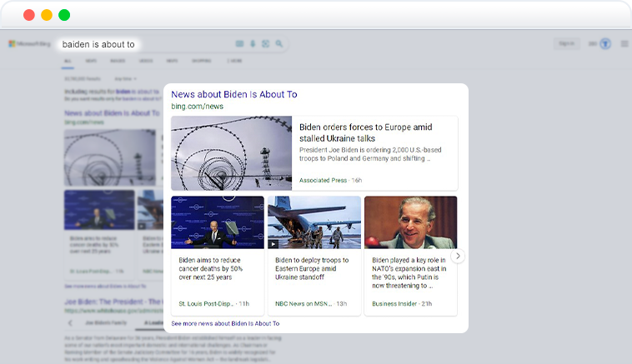Select the 'Joe Biden's Family' subtab
This screenshot has width=632, height=364.
click(106, 322)
